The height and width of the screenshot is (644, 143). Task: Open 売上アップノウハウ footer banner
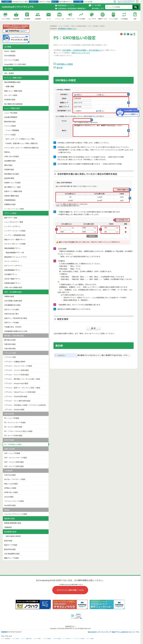coord(33,605)
